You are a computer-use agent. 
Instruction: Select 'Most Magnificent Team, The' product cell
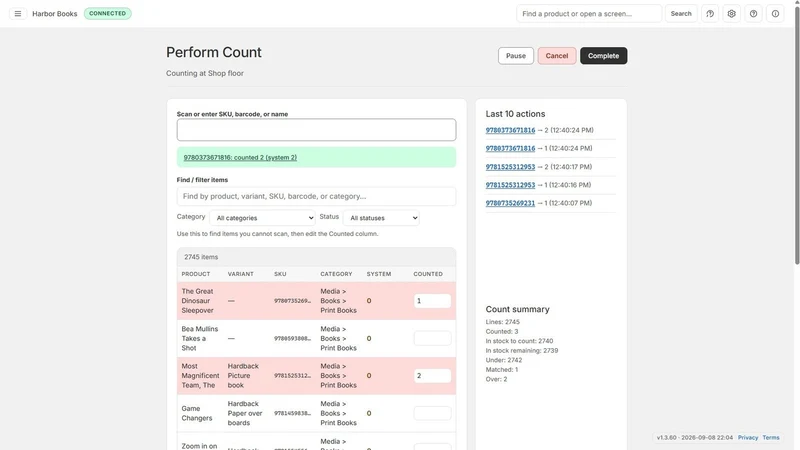200,376
